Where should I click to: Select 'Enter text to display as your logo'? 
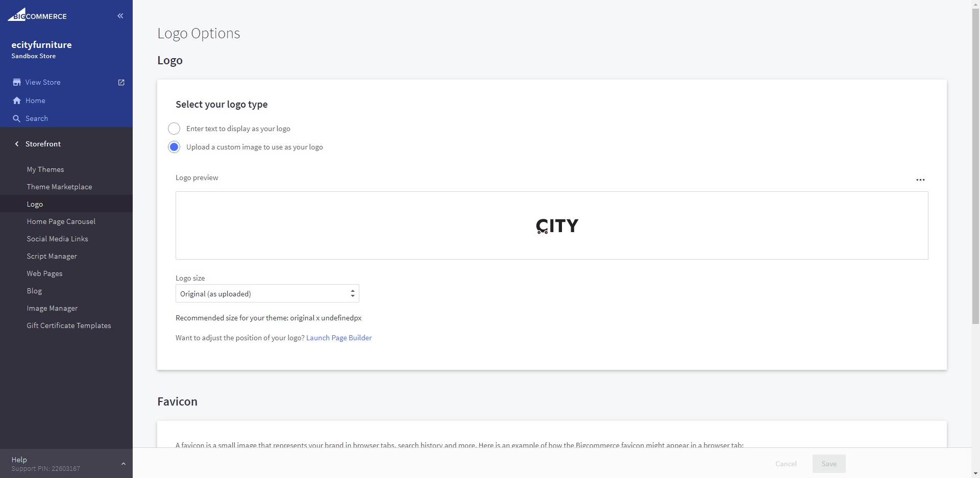(174, 129)
